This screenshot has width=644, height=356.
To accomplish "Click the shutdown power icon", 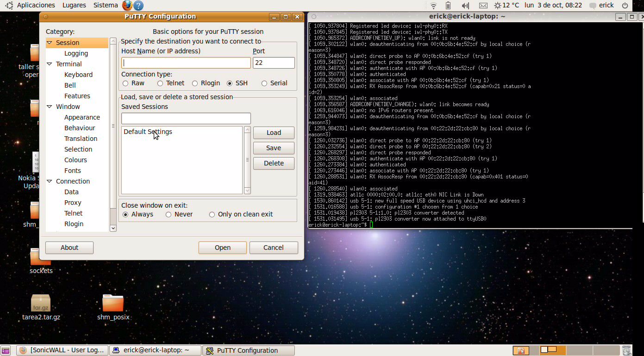I will pyautogui.click(x=625, y=5).
